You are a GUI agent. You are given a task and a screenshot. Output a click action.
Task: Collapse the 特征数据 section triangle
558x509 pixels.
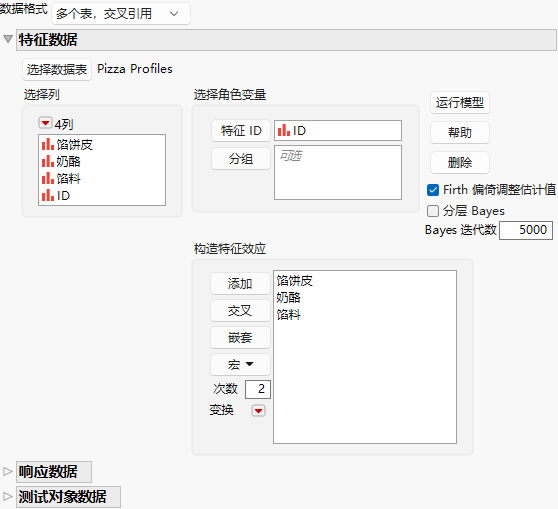tap(8, 39)
